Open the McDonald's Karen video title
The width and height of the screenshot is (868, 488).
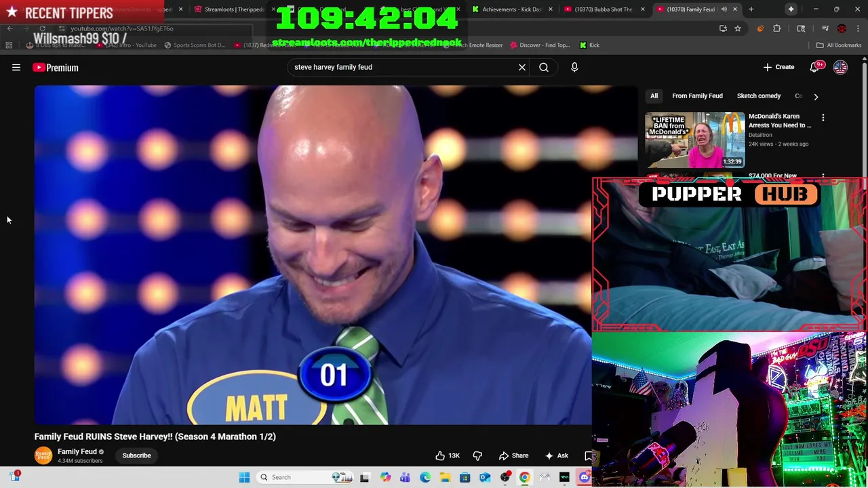click(x=780, y=121)
